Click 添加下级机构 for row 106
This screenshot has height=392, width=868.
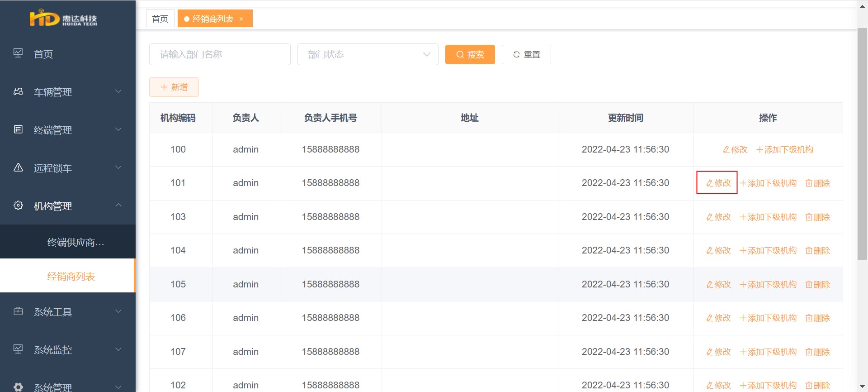pyautogui.click(x=768, y=318)
